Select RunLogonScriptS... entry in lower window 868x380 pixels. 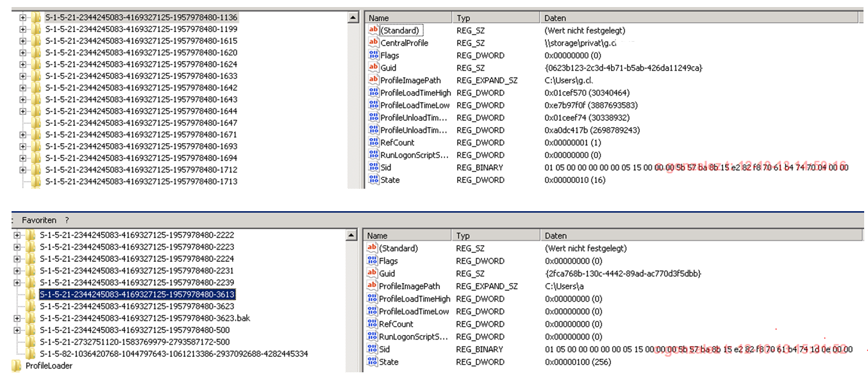point(412,336)
